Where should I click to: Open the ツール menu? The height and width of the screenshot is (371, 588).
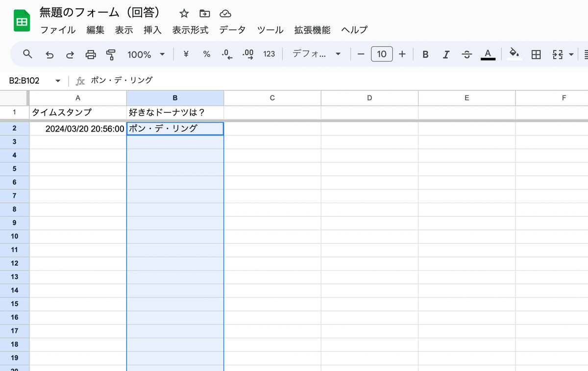270,30
